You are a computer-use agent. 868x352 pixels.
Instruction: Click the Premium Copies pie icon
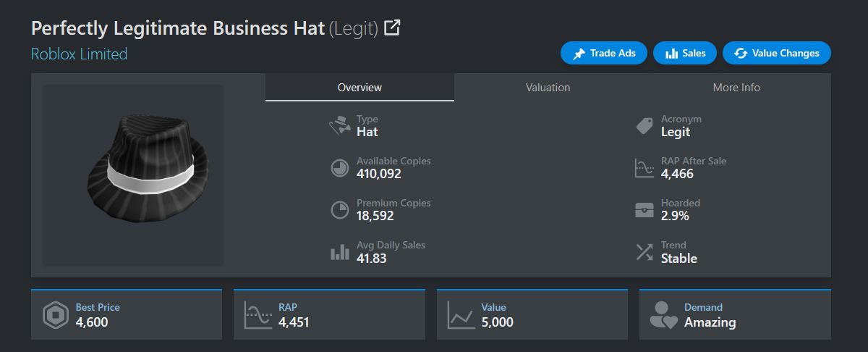339,210
